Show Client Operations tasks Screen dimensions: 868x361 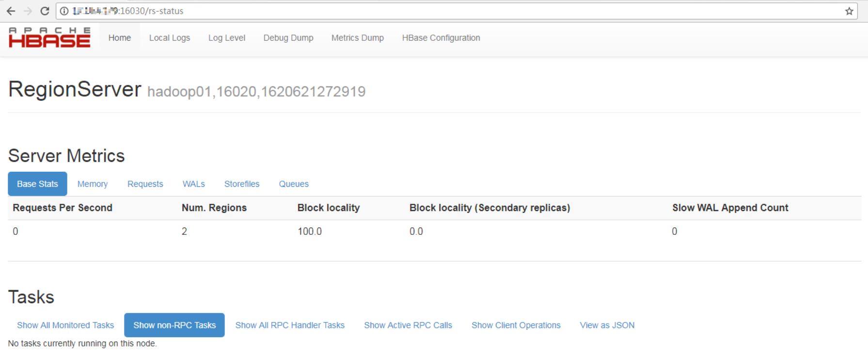click(516, 325)
